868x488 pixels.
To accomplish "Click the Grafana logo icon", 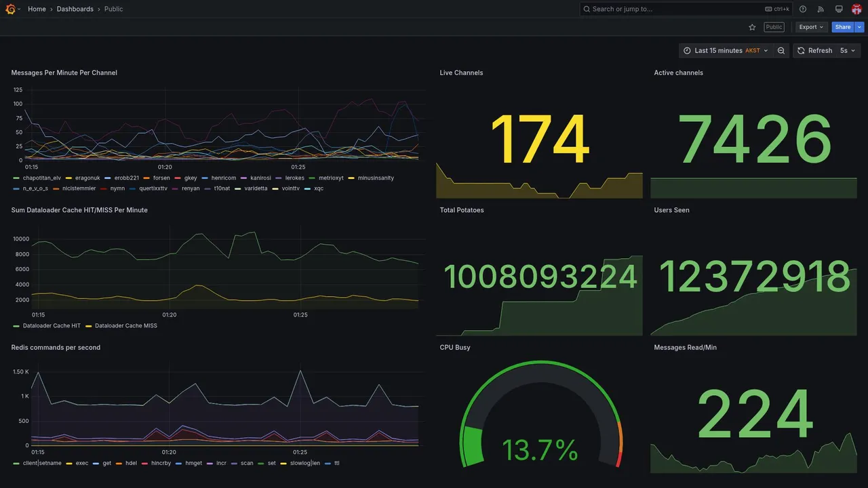I will click(x=10, y=9).
